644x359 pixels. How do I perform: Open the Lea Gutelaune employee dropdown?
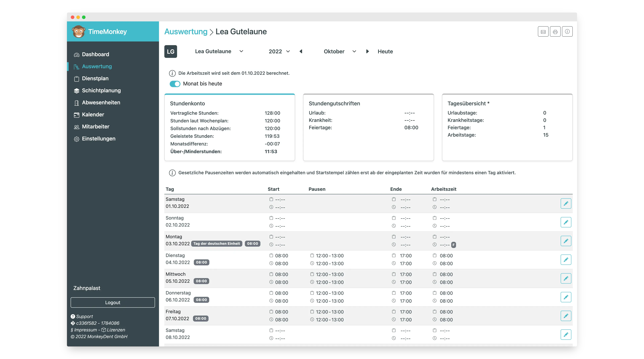click(219, 52)
